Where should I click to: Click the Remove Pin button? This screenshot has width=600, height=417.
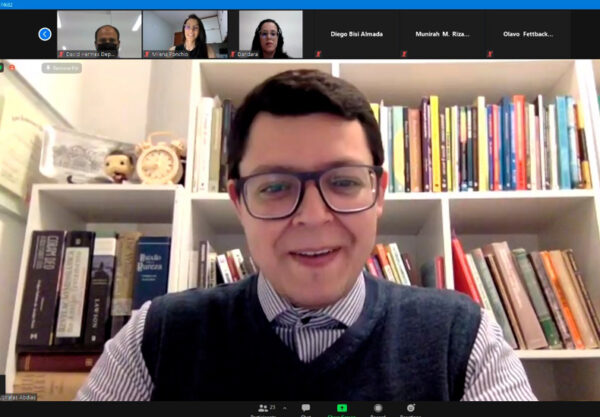pos(62,68)
